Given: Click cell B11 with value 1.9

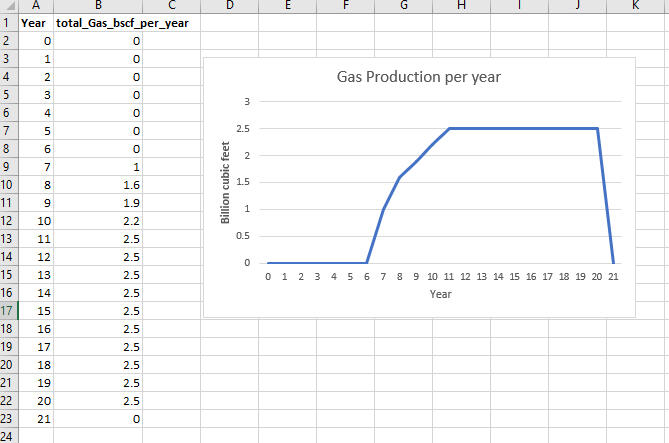Looking at the screenshot, I should click(98, 203).
